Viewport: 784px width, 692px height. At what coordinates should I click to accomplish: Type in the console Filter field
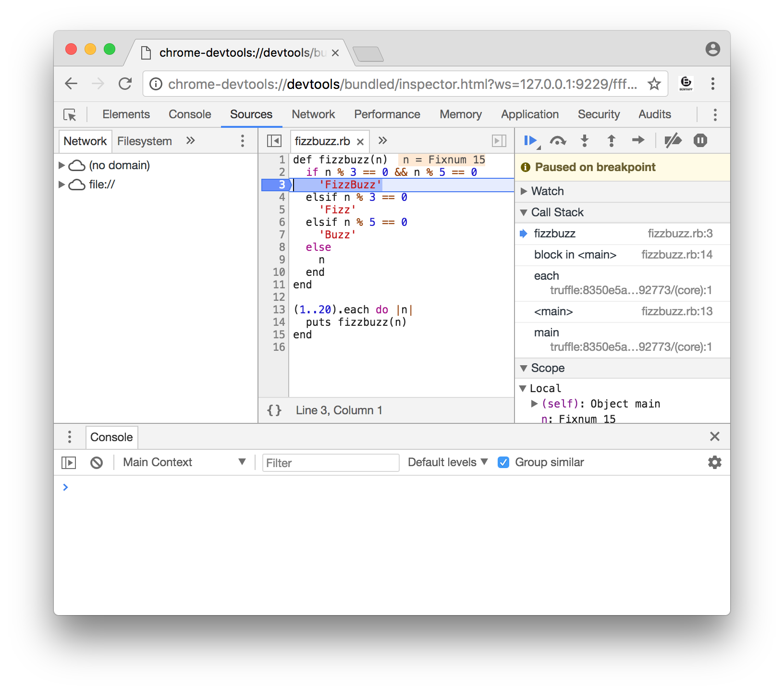pos(331,462)
